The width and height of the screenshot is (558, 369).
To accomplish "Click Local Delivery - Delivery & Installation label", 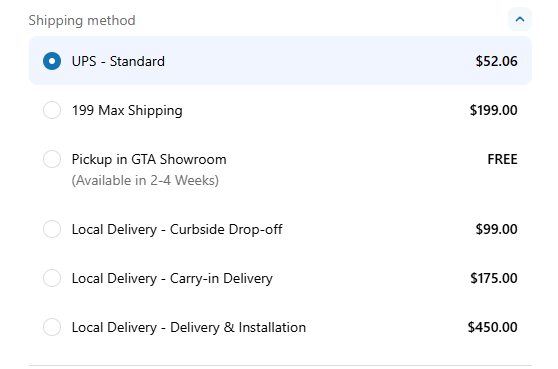I will tap(189, 327).
